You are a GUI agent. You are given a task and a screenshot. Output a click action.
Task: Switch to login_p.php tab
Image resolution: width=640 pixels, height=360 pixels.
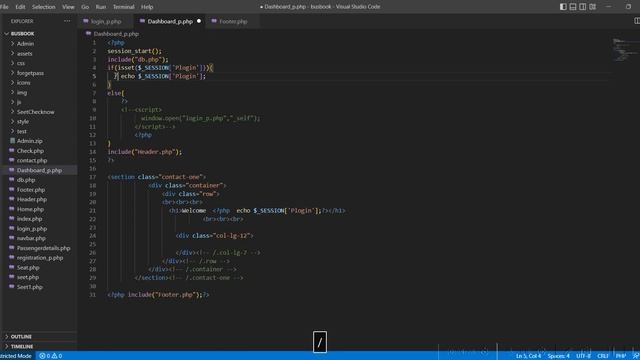click(x=106, y=21)
